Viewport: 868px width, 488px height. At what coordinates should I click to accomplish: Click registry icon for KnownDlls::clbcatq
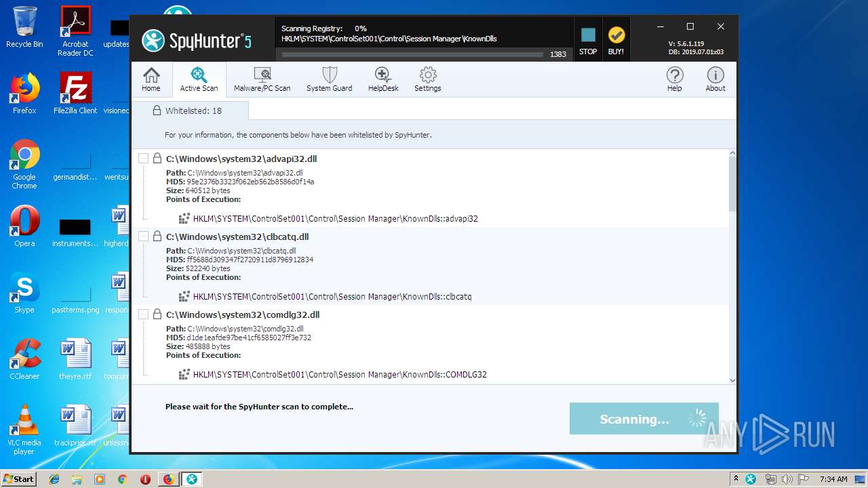(x=184, y=296)
